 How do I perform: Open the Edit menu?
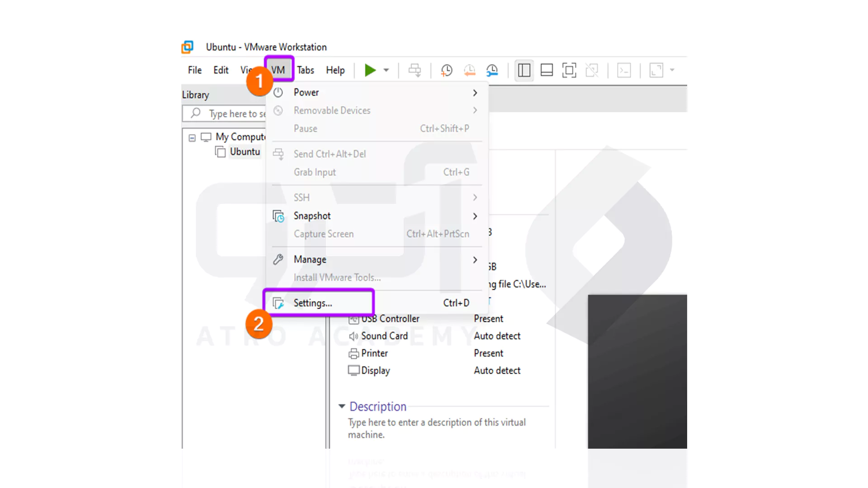tap(221, 70)
